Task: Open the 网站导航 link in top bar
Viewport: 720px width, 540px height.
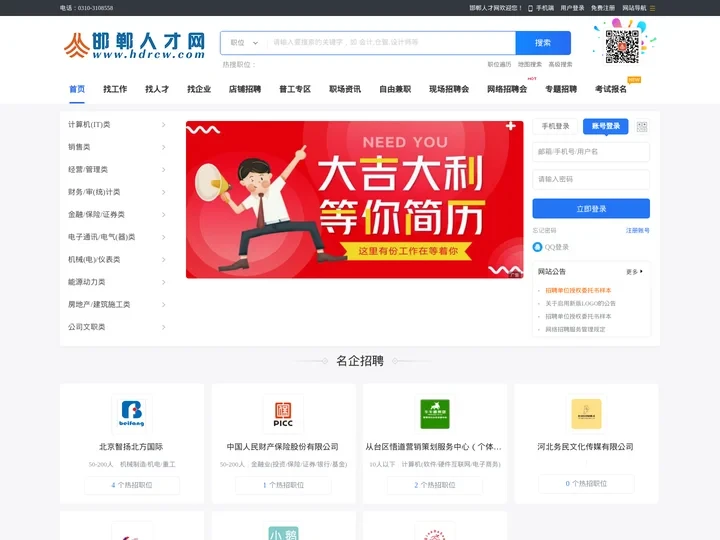Action: coord(634,8)
